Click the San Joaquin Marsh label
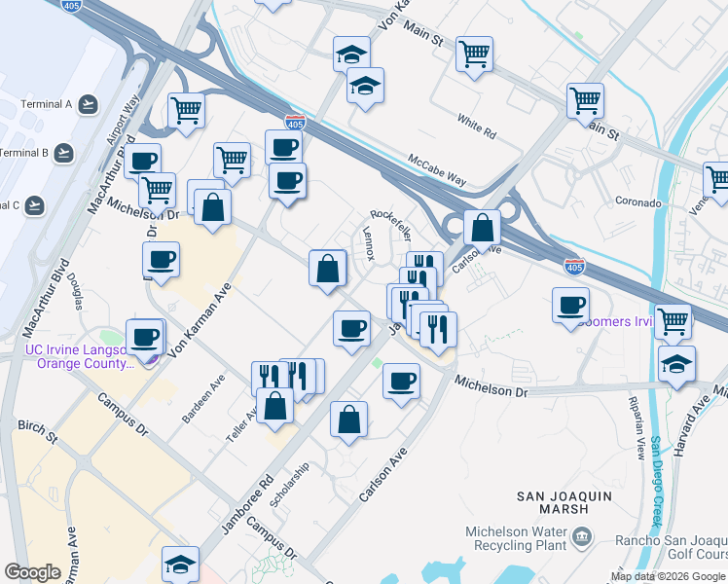 (x=564, y=503)
